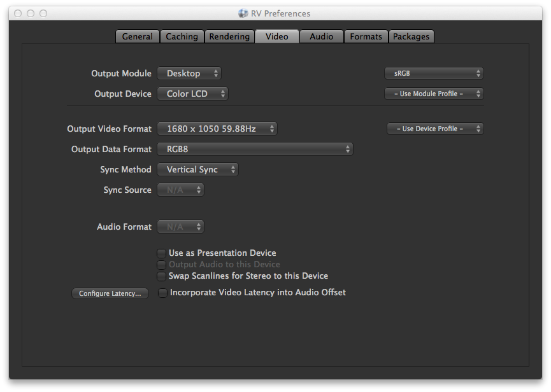551x392 pixels.
Task: Open the Output Module dropdown showing Desktop
Action: coord(189,73)
